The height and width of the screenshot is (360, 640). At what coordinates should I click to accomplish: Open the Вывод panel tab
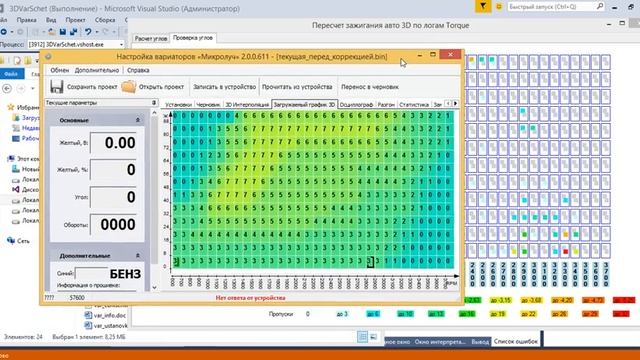pos(480,342)
